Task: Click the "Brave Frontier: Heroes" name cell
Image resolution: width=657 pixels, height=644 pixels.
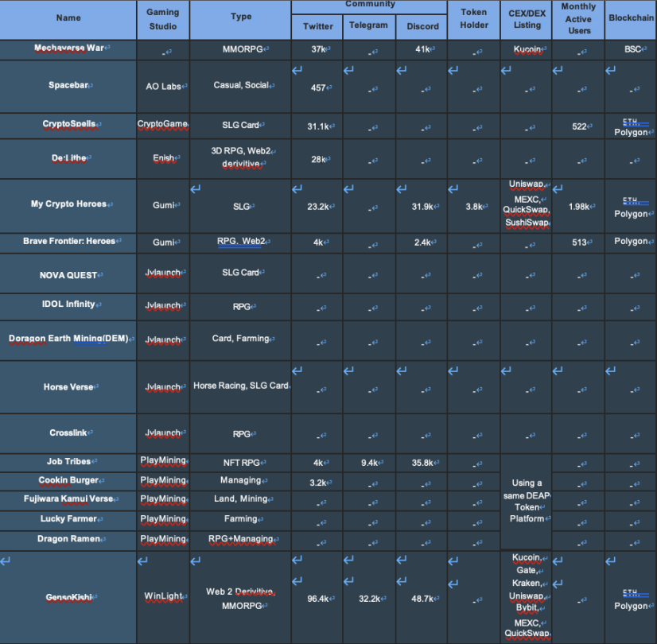Action: pyautogui.click(x=68, y=242)
